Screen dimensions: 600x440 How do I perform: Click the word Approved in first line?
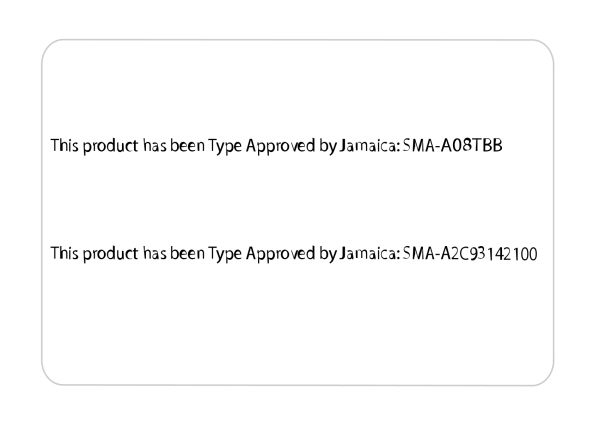pyautogui.click(x=280, y=146)
